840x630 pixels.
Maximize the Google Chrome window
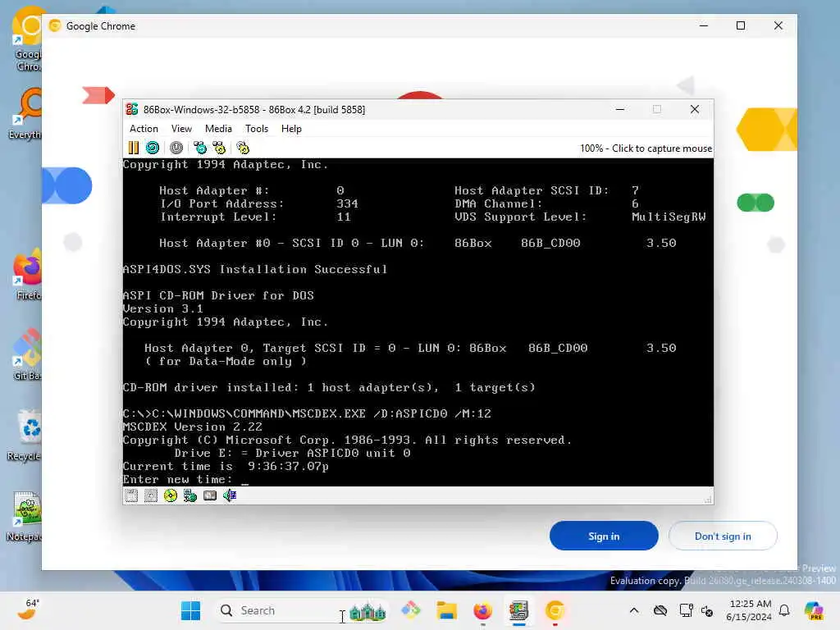click(x=741, y=25)
